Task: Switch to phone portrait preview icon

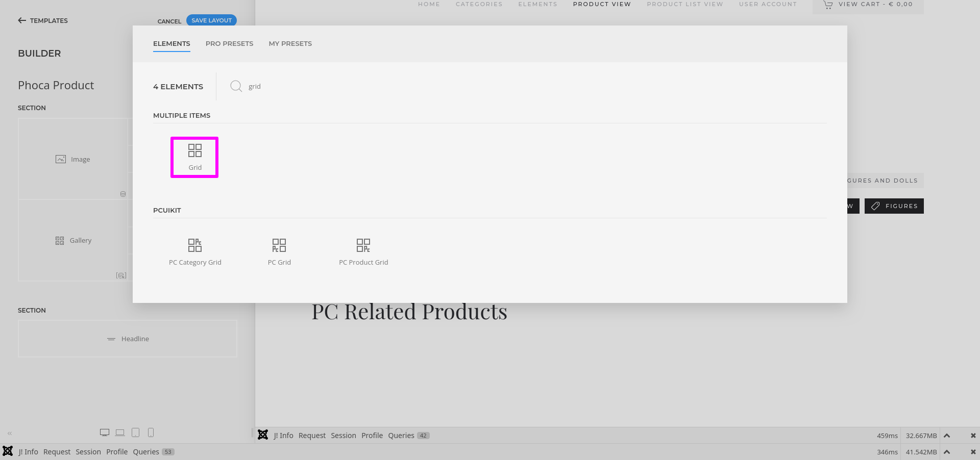Action: [151, 432]
